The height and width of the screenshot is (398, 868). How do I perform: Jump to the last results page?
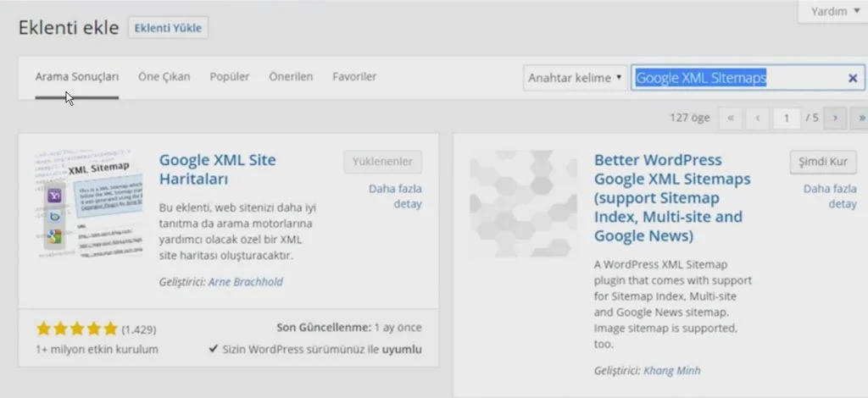860,119
